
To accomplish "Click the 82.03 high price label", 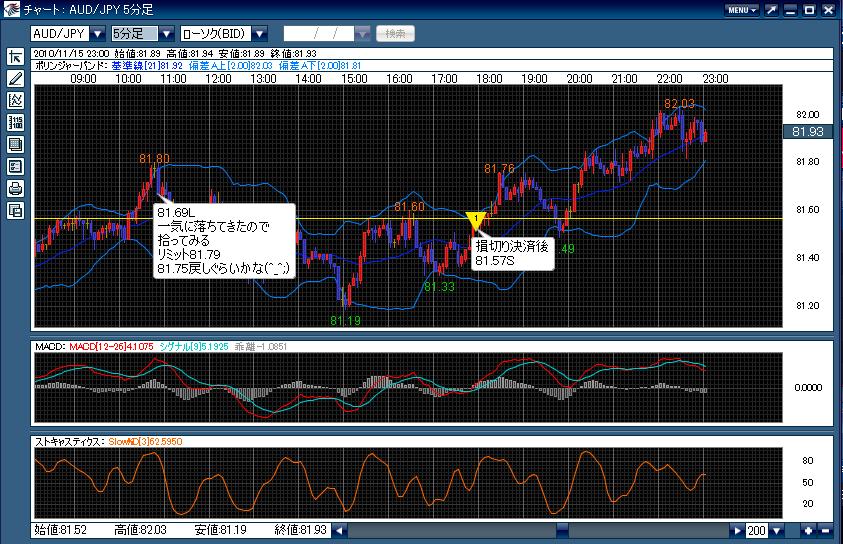I will (679, 104).
